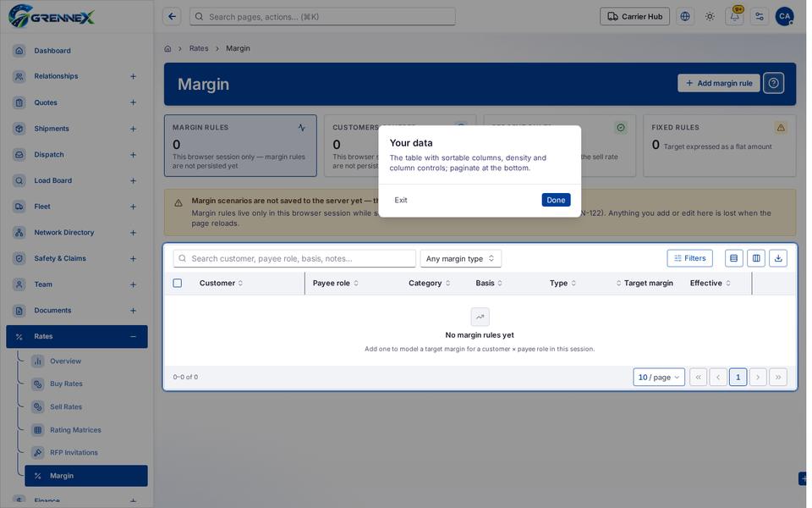Focus the Search customer, payee role field
This screenshot has width=812, height=508.
[294, 259]
